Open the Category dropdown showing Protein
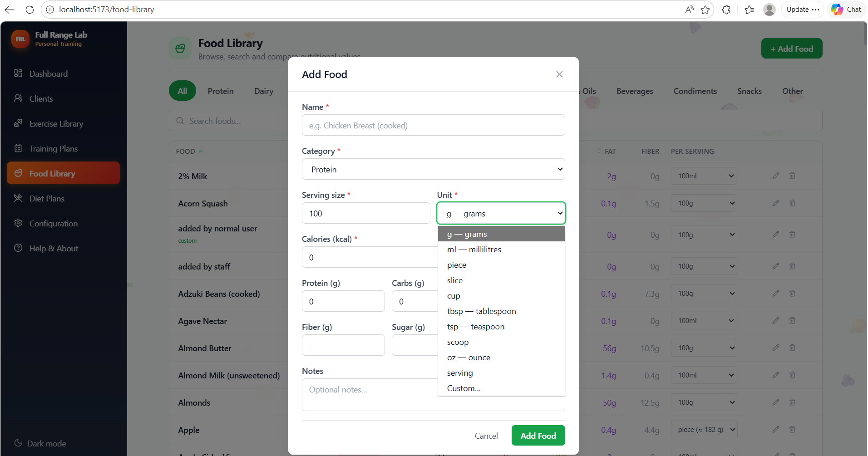Viewport: 868px width, 456px height. pyautogui.click(x=433, y=169)
